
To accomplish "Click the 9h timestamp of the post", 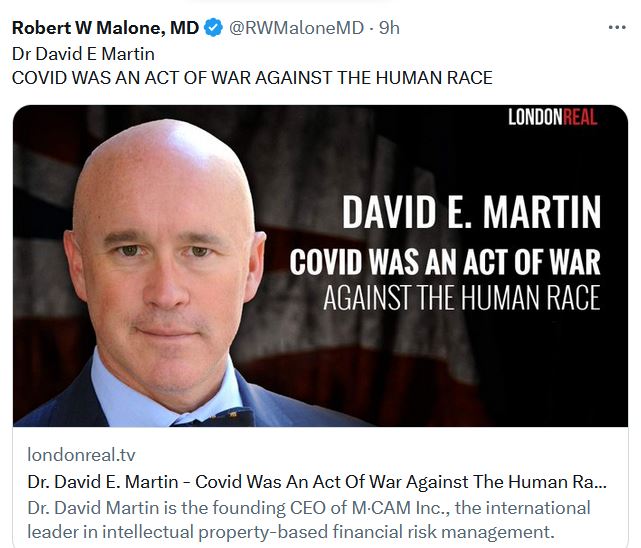I will [x=389, y=28].
